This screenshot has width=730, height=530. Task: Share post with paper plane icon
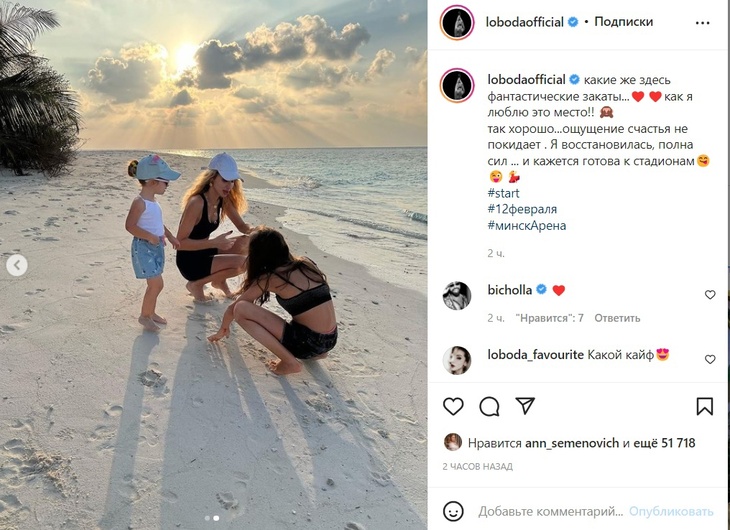pyautogui.click(x=525, y=406)
